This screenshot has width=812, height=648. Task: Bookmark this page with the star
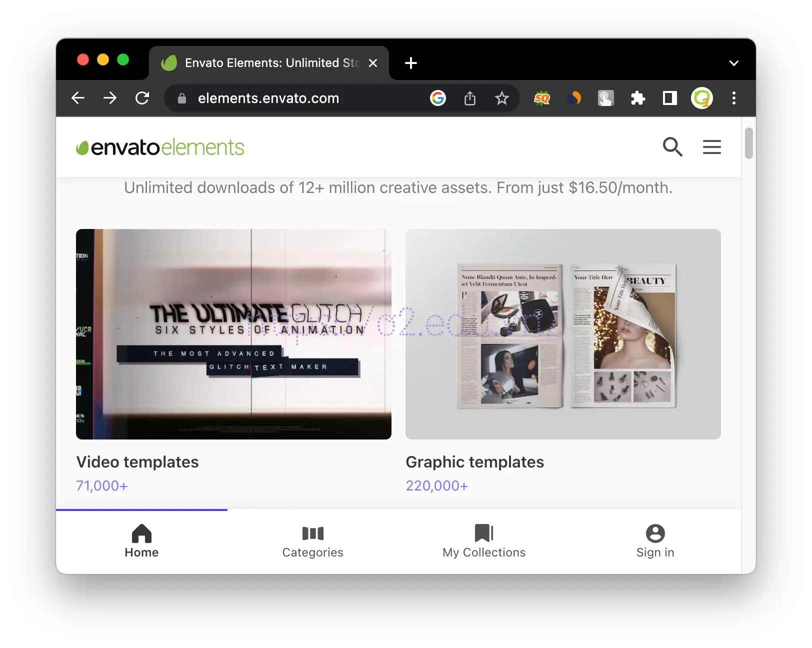coord(501,98)
